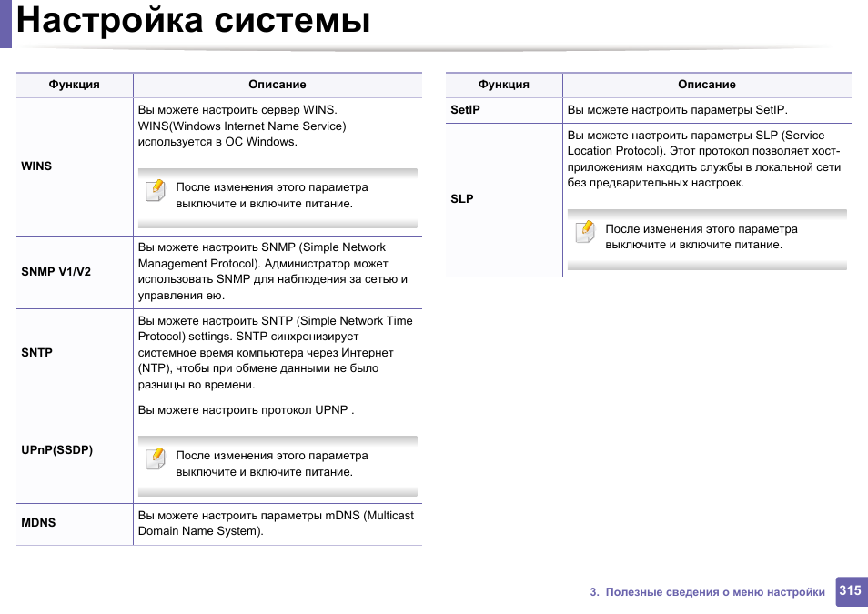Click the SNTP function label

tap(36, 353)
